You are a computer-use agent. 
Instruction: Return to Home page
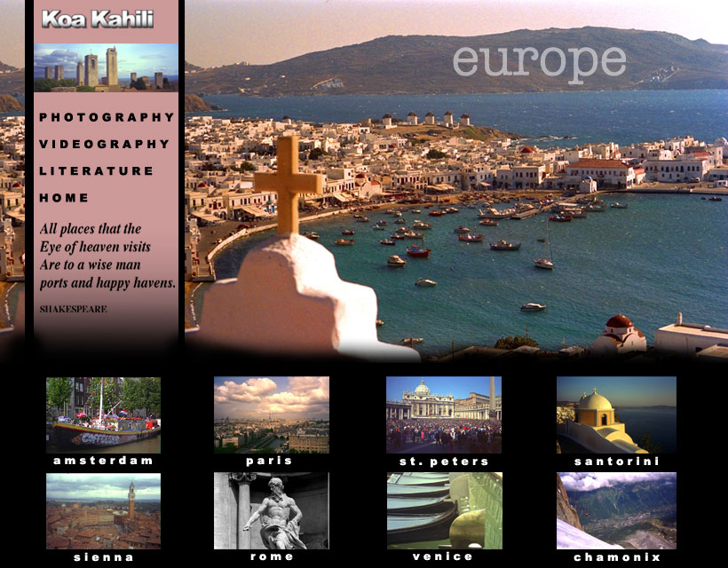pos(64,197)
